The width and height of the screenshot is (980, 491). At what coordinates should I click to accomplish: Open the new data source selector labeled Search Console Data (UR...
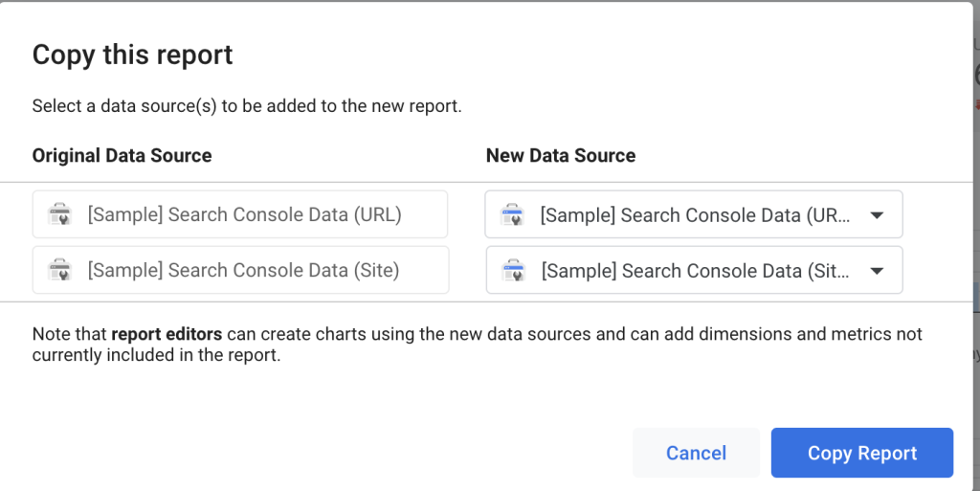click(694, 215)
